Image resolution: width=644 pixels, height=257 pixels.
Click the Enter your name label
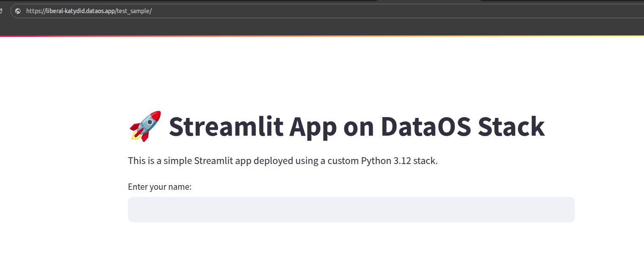coord(160,186)
